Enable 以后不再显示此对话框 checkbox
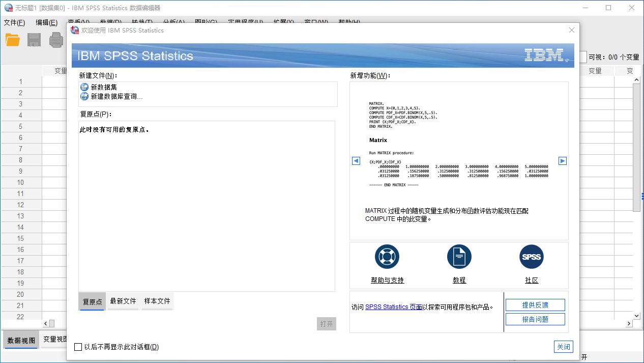 (x=78, y=347)
